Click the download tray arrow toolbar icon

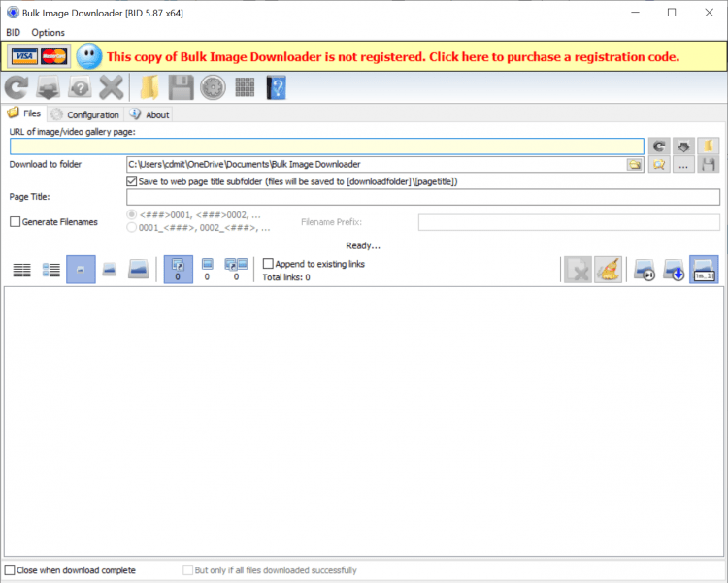[49, 87]
